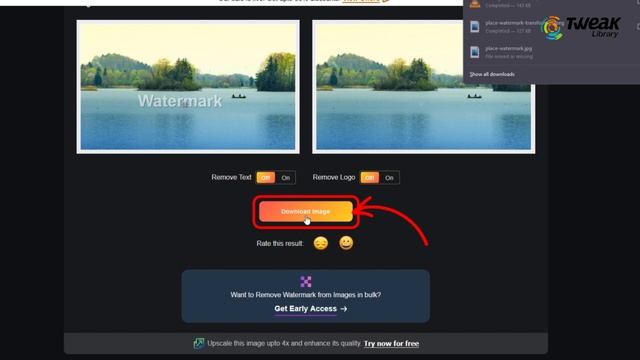Screen dimensions: 640x360
Task: Switch Remove Logo to On
Action: [x=389, y=178]
